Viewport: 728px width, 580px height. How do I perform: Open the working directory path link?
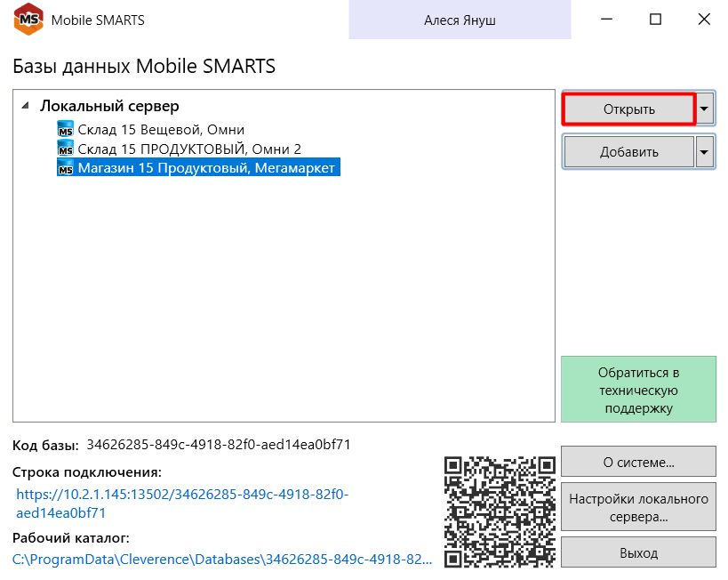tap(222, 560)
